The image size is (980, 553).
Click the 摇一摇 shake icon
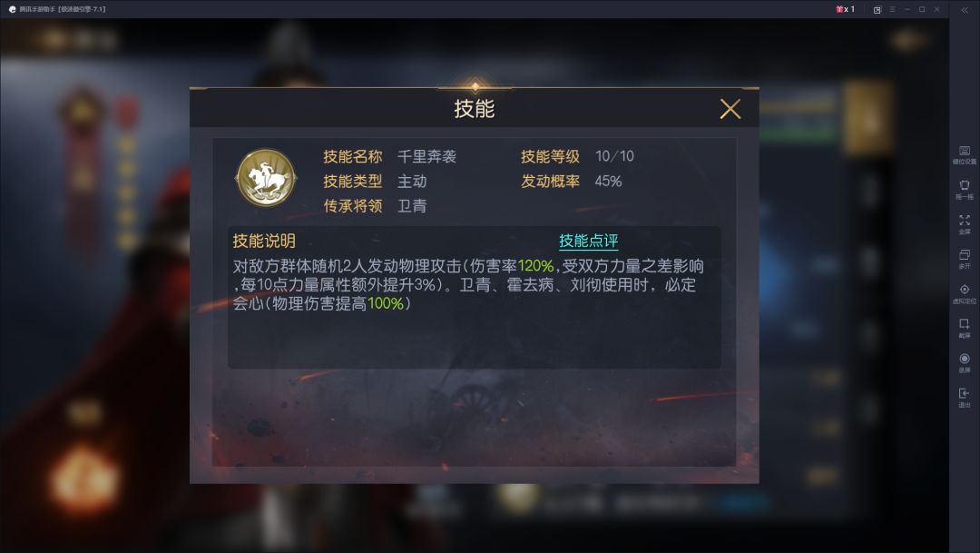pyautogui.click(x=965, y=189)
